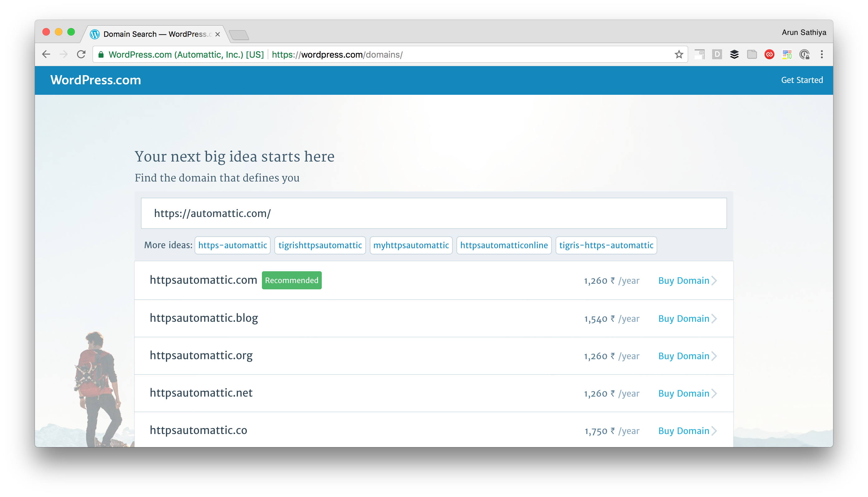Open a new blank tab
This screenshot has width=868, height=497.
coord(239,35)
